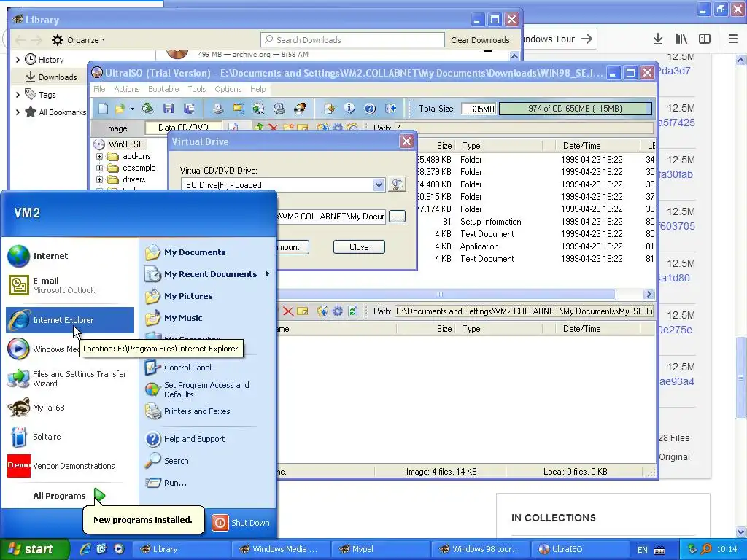This screenshot has height=560, width=747.
Task: Click red X delete icon in local pane toolbar
Action: pos(287,311)
